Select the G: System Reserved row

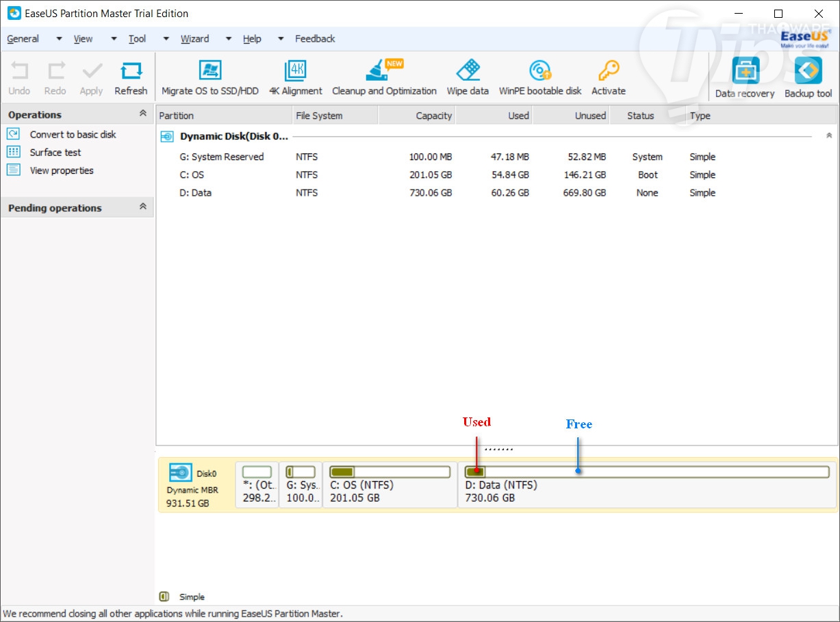coord(496,157)
